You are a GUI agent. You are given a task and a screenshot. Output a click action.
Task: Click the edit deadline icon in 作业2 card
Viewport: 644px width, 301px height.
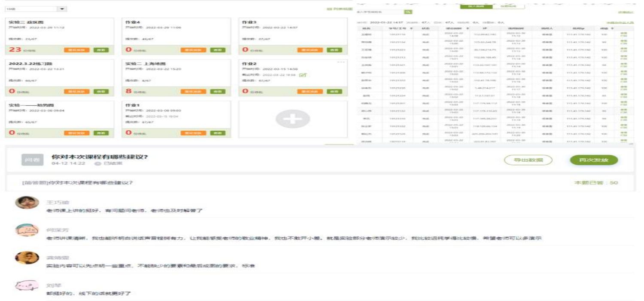pos(303,75)
